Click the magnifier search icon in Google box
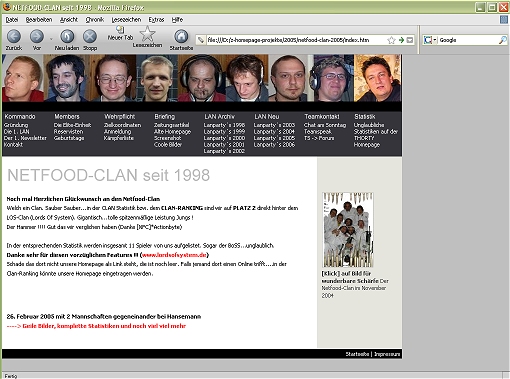The image size is (510, 379). (x=502, y=40)
